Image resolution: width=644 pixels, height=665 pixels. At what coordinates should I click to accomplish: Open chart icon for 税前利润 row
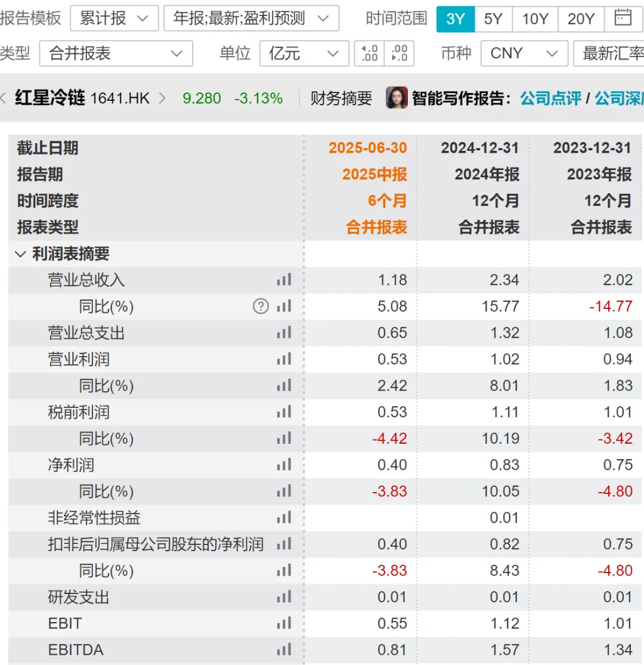(x=284, y=412)
